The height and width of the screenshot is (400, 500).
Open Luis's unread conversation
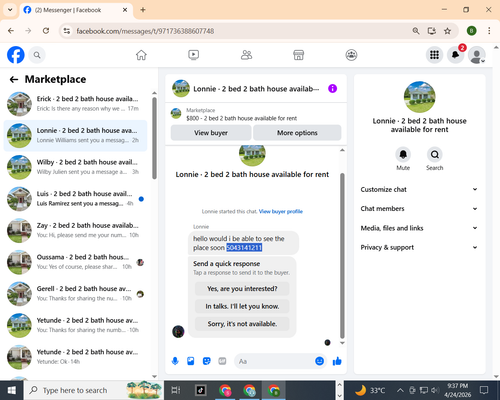75,199
